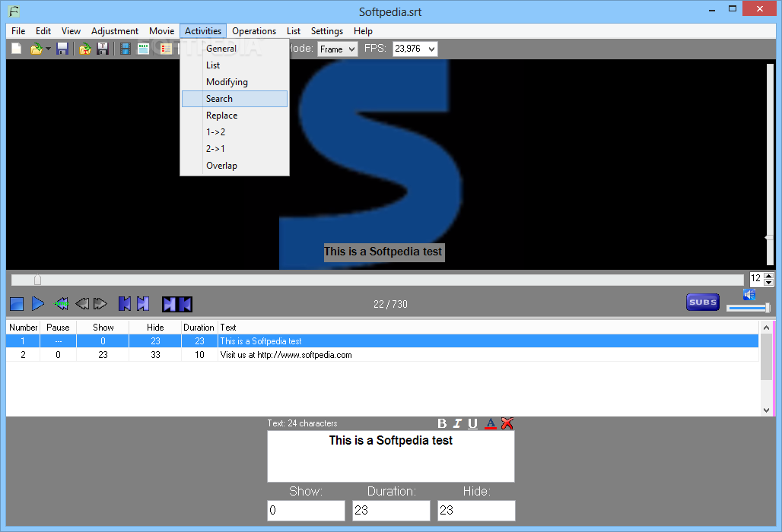
Task: Click the Pause column header
Action: 58,328
